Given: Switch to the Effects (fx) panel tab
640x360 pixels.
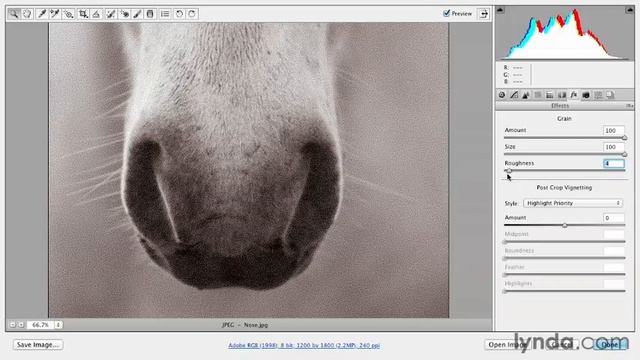Looking at the screenshot, I should 574,95.
